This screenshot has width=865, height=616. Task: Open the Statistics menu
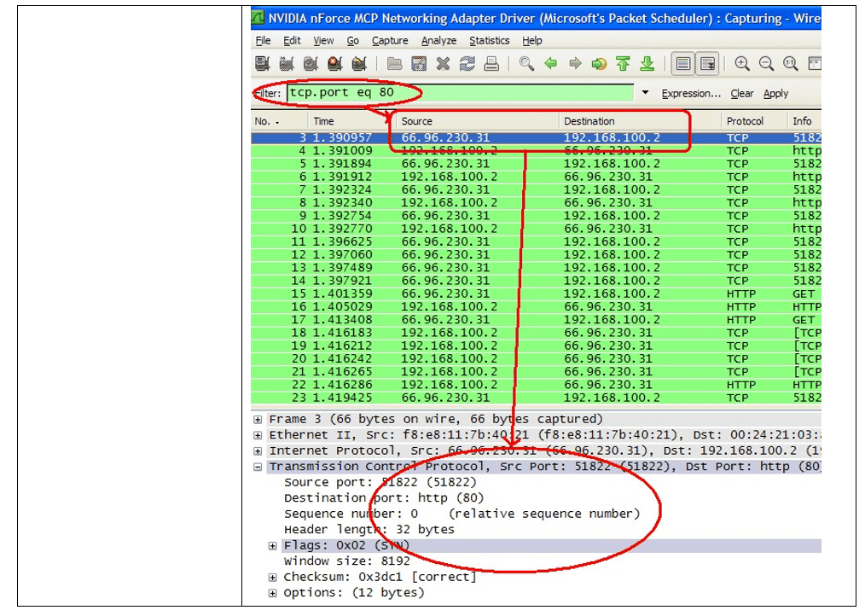pyautogui.click(x=489, y=41)
